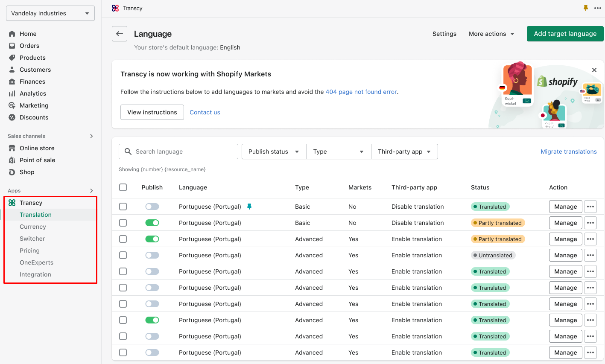This screenshot has width=605, height=364.
Task: Open the three-dot menu in the top bar
Action: click(598, 8)
